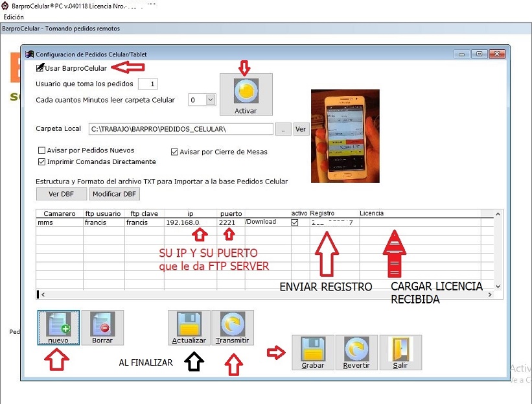Click the Actualizar floppy disk button

[189, 327]
